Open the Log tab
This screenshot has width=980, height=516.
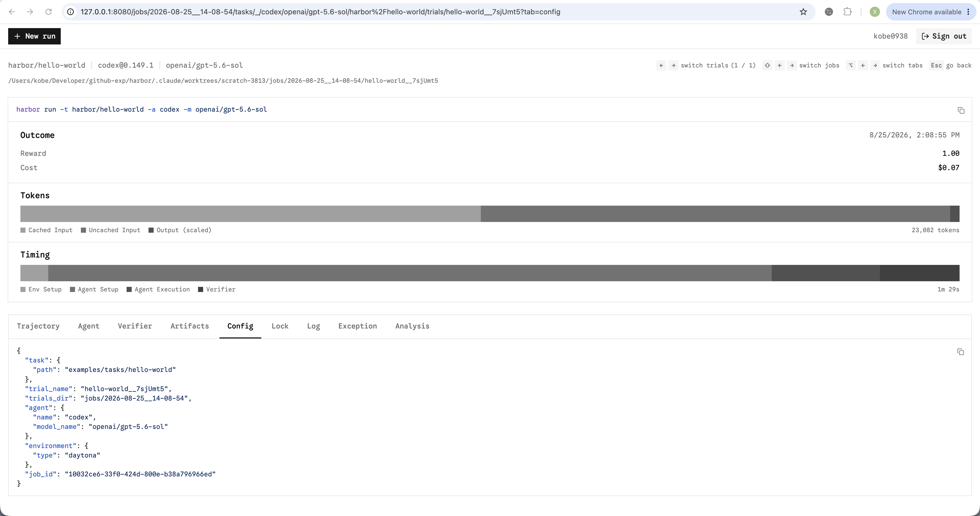click(x=313, y=326)
